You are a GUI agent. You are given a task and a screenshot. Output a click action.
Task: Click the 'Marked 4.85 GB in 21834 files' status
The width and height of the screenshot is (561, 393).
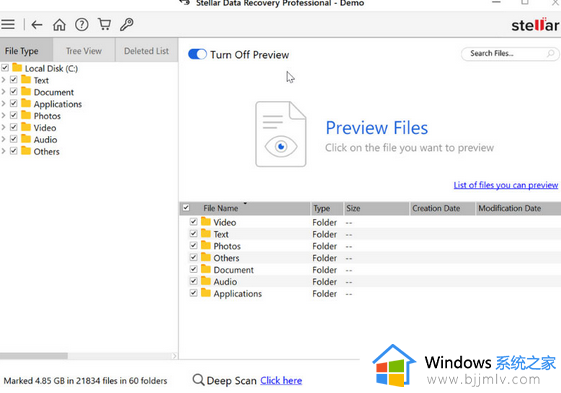(85, 380)
